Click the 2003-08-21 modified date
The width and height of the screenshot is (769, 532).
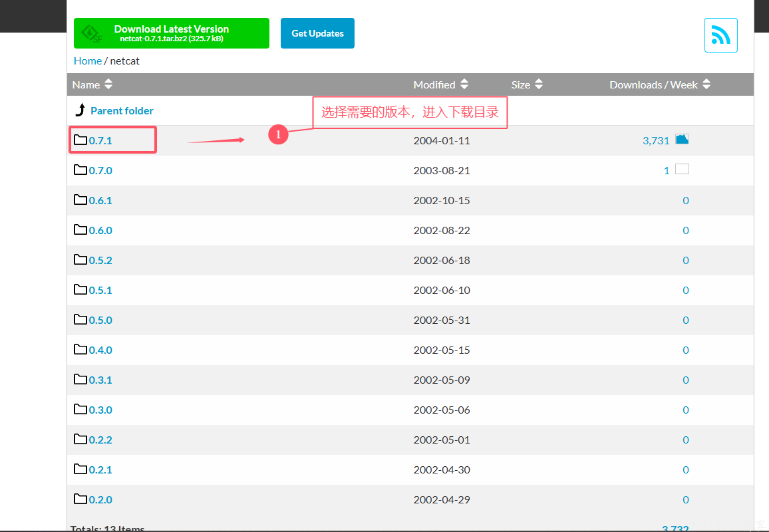click(x=442, y=171)
